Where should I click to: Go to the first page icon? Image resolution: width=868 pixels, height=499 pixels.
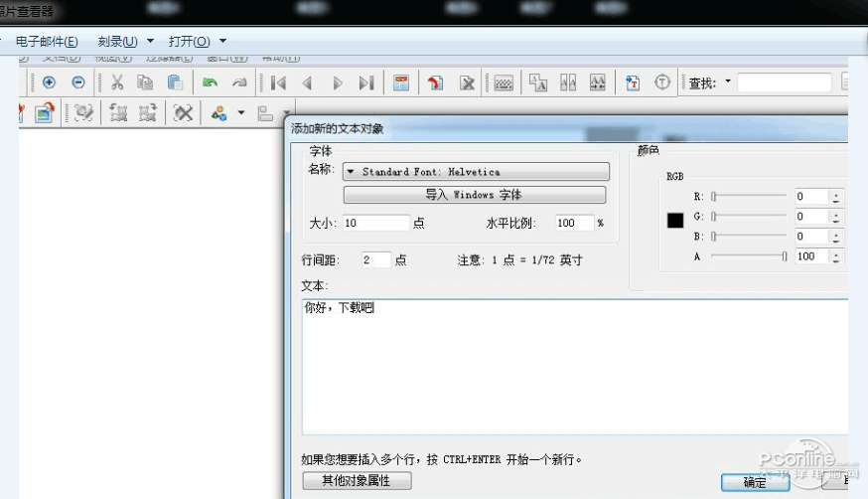[278, 83]
